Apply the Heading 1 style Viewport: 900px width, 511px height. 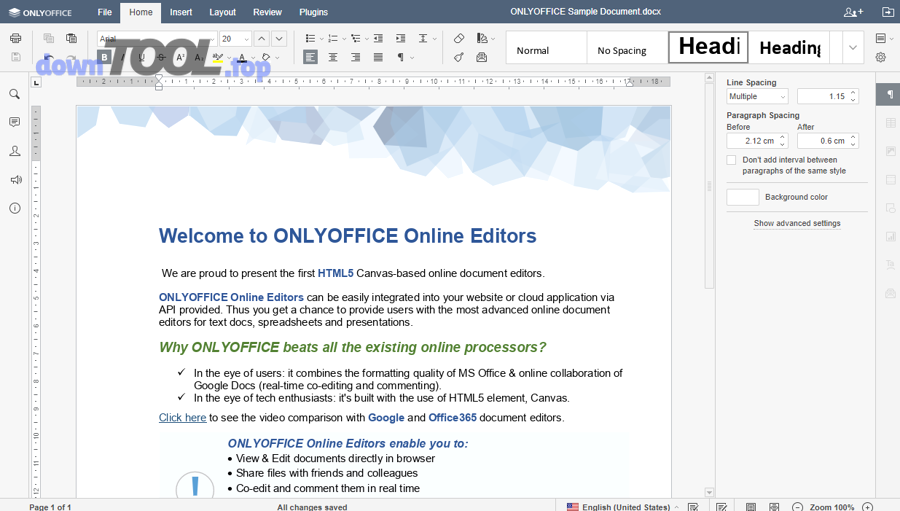pos(708,48)
